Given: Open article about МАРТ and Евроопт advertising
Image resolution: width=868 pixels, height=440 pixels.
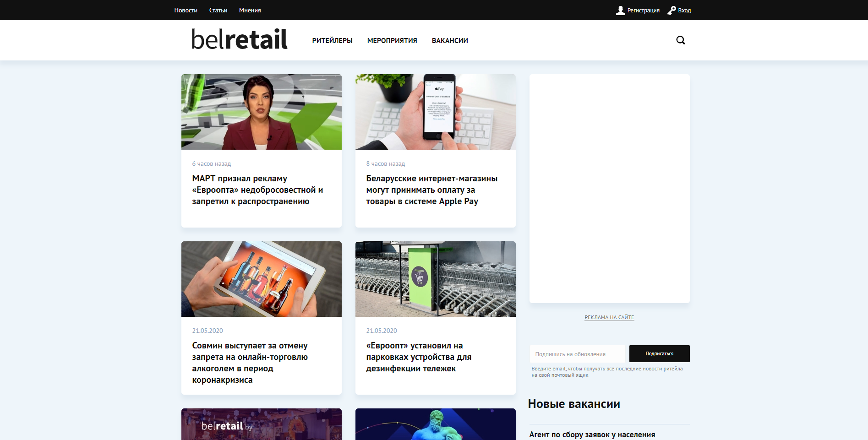Looking at the screenshot, I should click(x=257, y=190).
